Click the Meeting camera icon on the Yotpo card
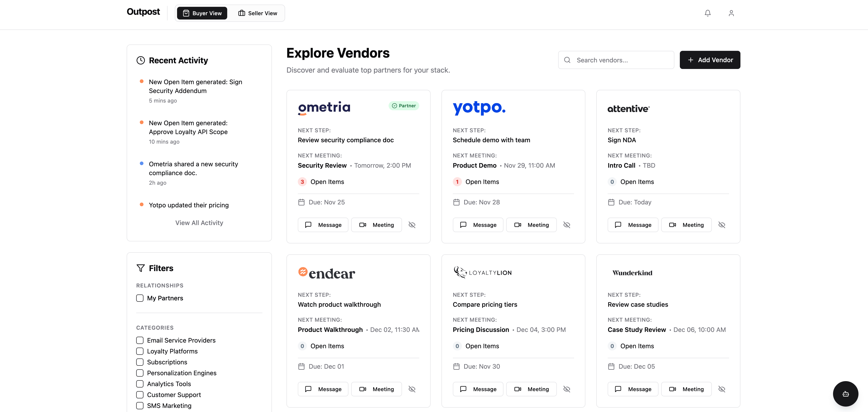The height and width of the screenshot is (412, 868). 518,225
